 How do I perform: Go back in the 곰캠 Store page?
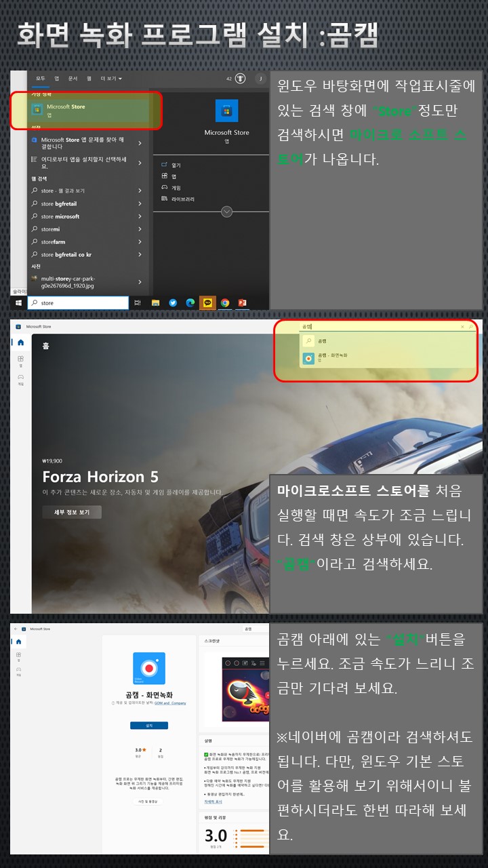[x=15, y=629]
